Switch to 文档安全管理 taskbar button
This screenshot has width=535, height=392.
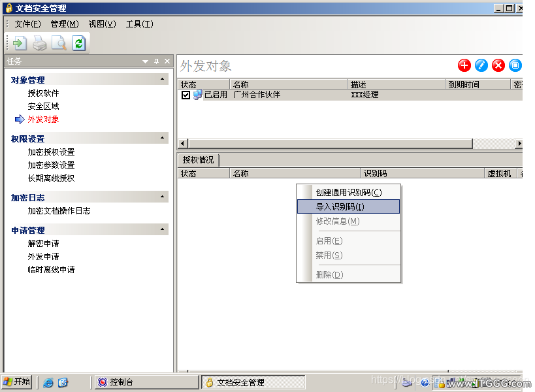coord(253,382)
